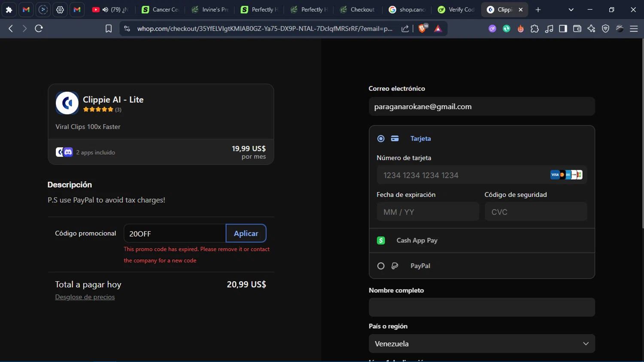Close the active Clippie tab

(x=520, y=9)
